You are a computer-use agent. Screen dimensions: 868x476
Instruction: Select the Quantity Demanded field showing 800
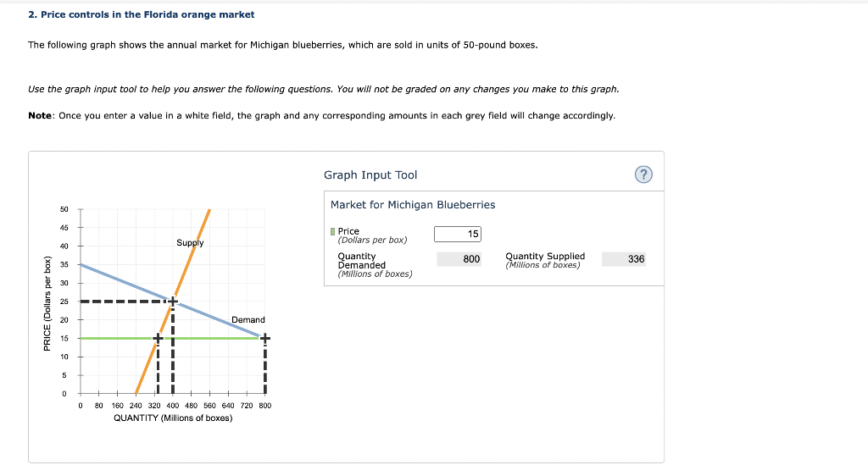point(459,259)
